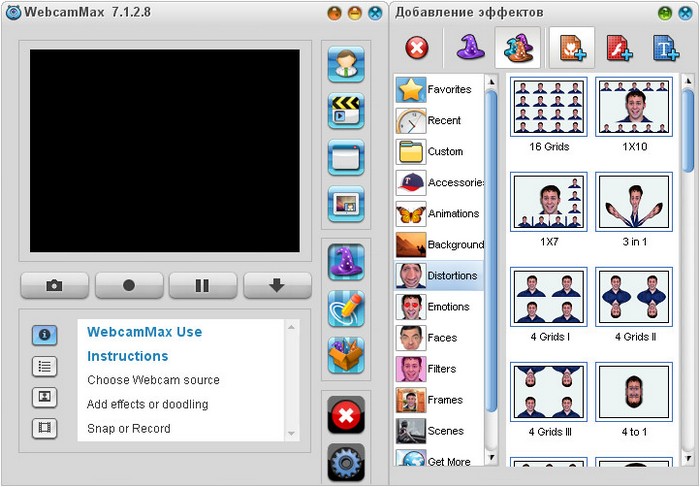Add a flash effect file icon
Viewport: 700px width, 487px height.
click(619, 47)
